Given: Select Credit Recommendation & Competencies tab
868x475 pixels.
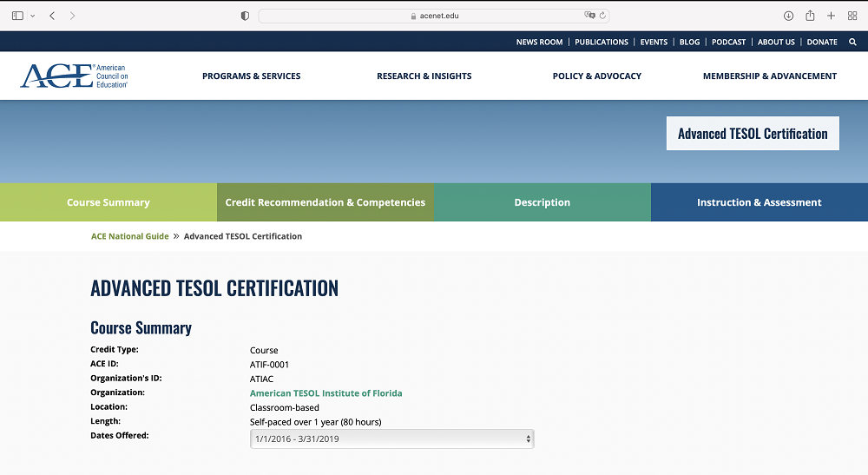Looking at the screenshot, I should click(x=325, y=202).
